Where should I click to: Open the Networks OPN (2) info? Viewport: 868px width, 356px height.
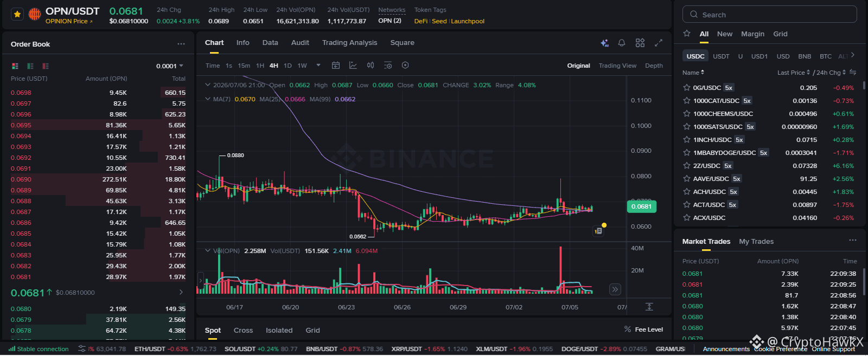(390, 21)
